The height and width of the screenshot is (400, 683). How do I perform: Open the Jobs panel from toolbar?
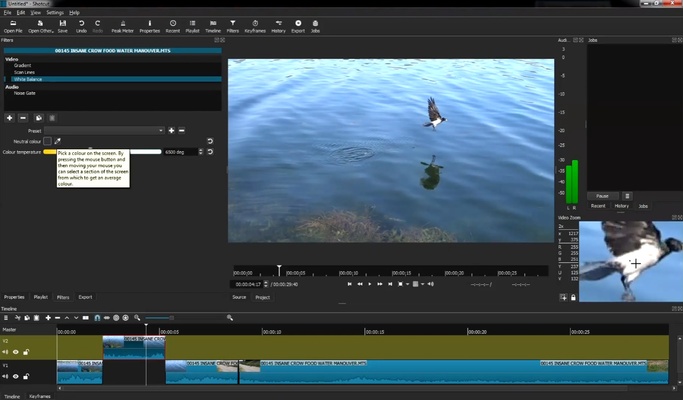(315, 26)
